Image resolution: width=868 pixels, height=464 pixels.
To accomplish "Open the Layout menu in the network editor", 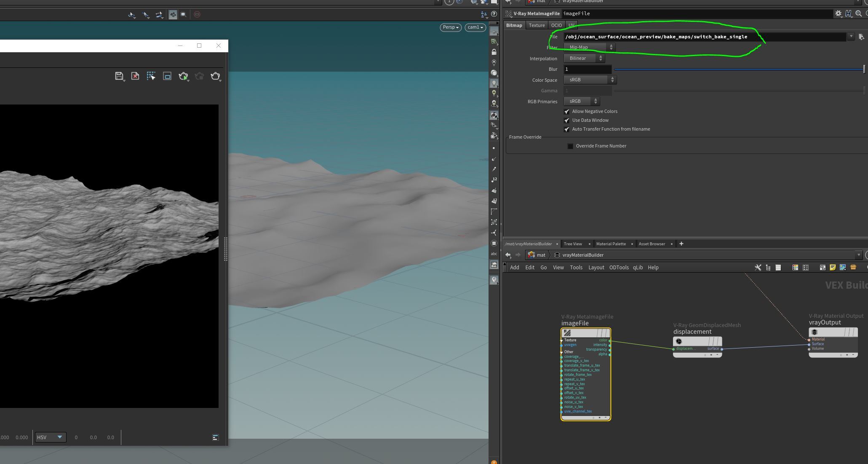I will coord(596,268).
